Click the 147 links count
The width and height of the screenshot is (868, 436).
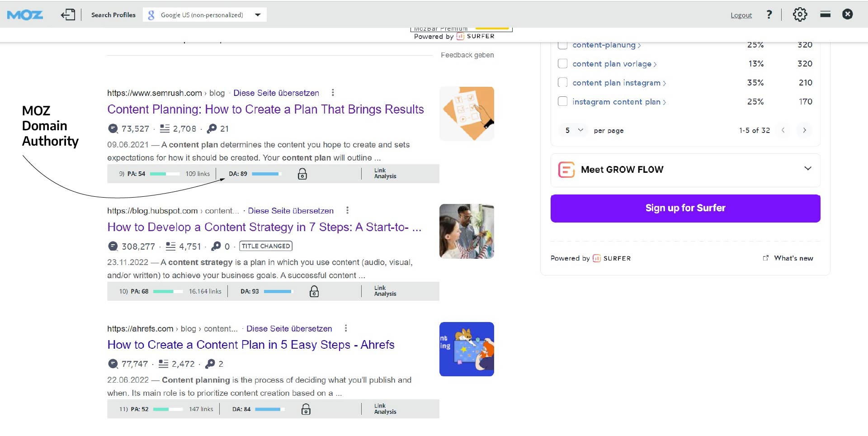[201, 409]
